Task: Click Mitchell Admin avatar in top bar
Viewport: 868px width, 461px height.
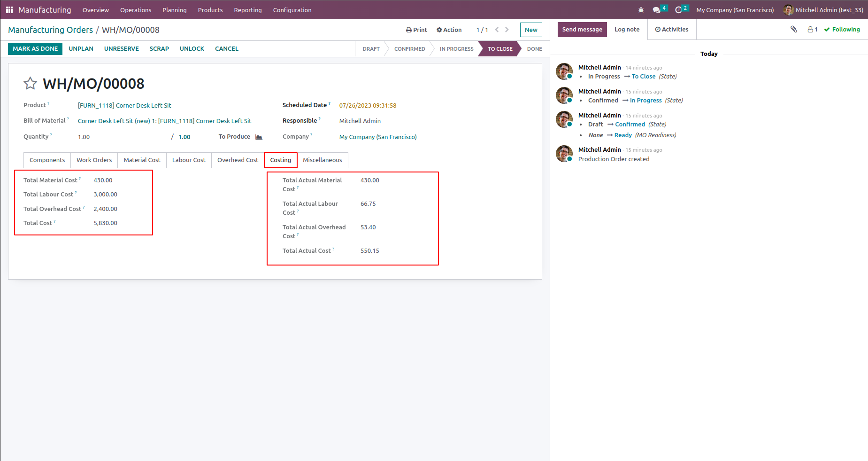Action: (788, 10)
